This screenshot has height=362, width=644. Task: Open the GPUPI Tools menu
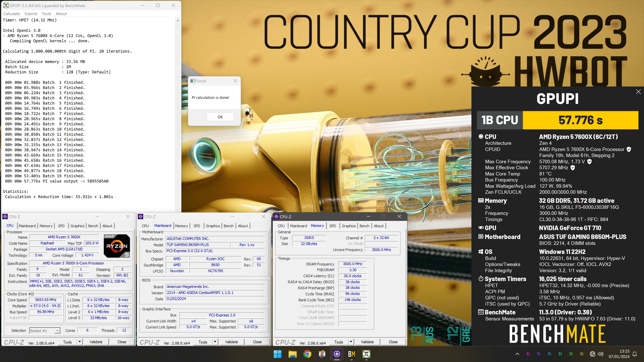(x=46, y=14)
